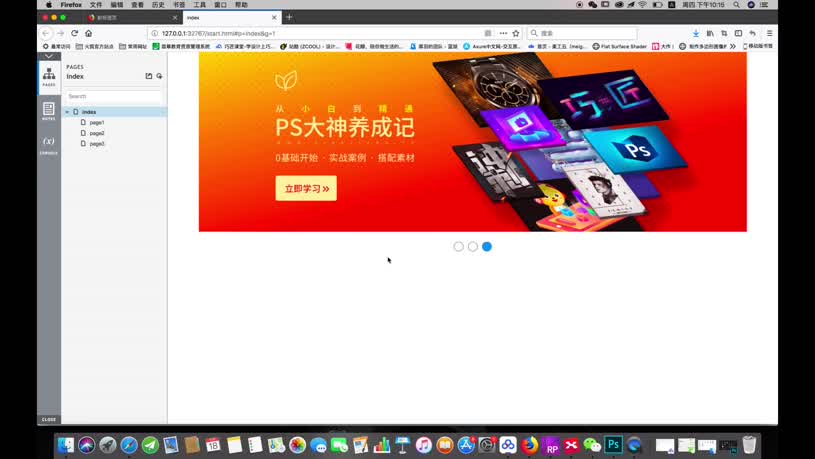Click the 立即学习 banner button
Viewport: 815px width, 459px height.
(x=306, y=188)
